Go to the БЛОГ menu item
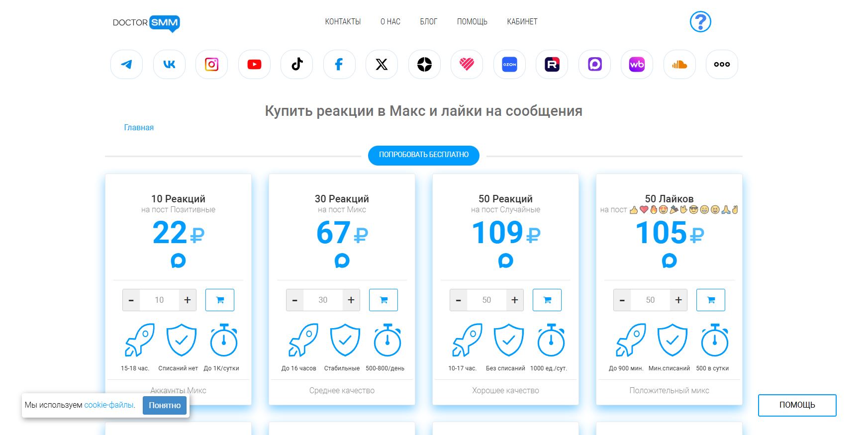The width and height of the screenshot is (868, 435). coord(428,22)
